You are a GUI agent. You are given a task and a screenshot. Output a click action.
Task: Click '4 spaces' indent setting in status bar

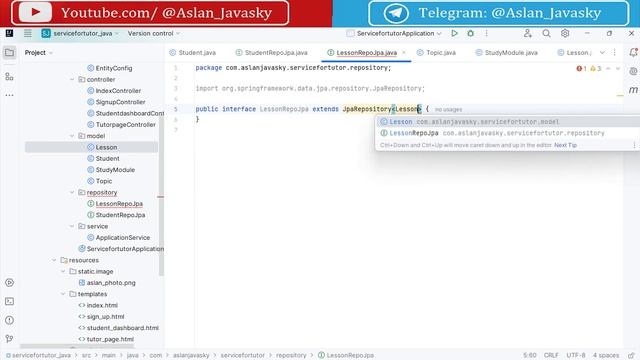point(606,356)
